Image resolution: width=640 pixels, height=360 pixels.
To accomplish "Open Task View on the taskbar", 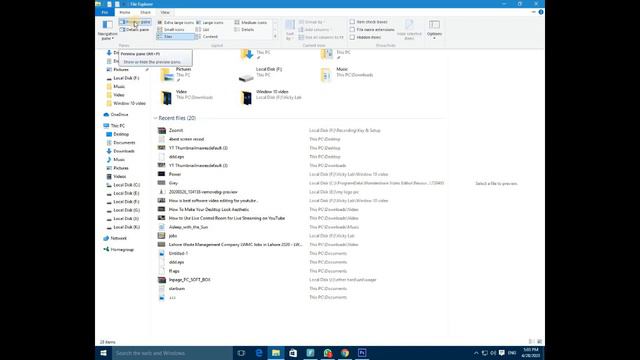I will point(241,353).
